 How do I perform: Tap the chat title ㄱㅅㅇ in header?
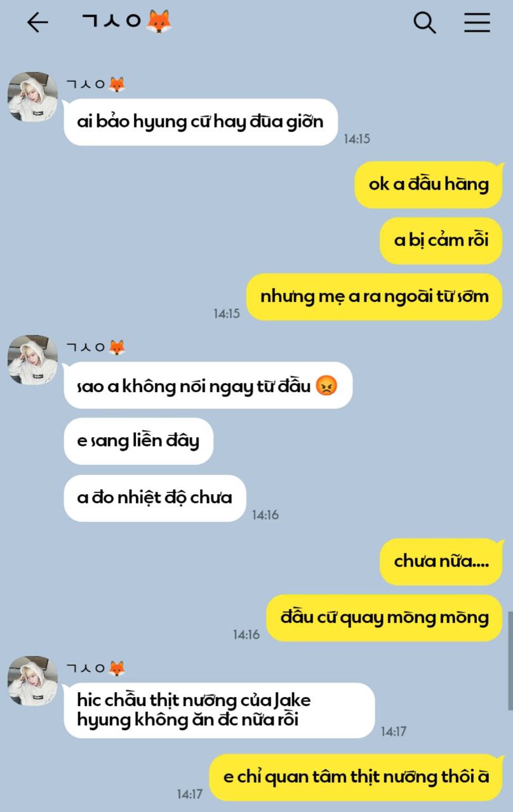[112, 22]
